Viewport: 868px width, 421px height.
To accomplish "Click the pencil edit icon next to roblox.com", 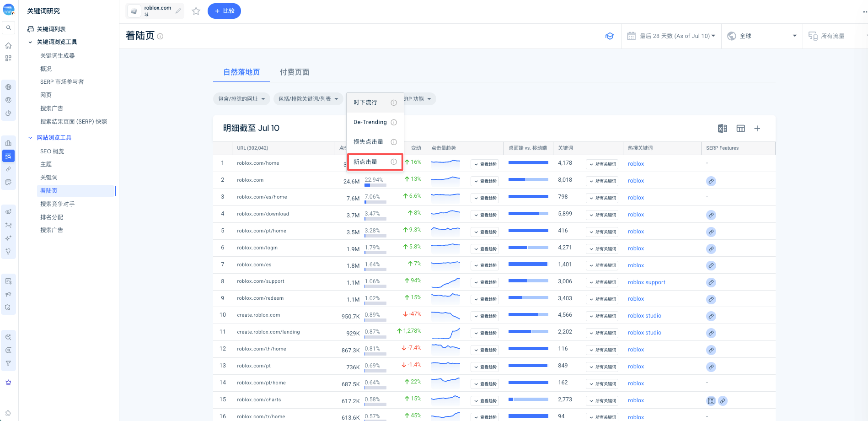I will (178, 11).
